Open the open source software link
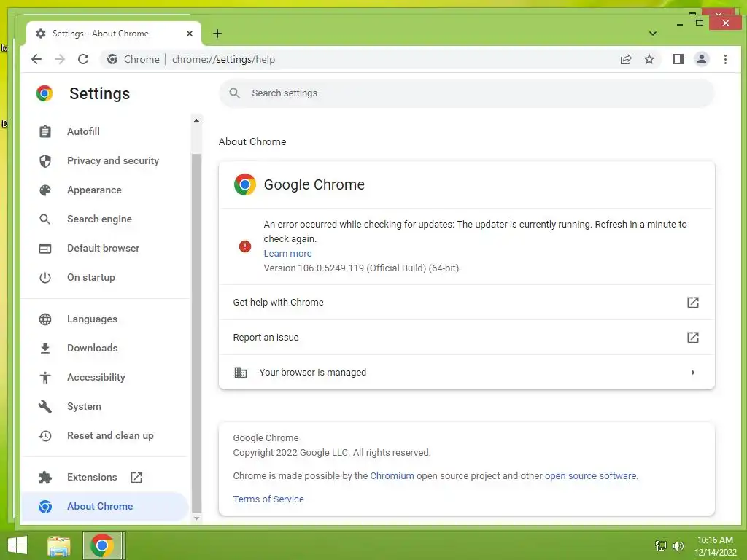Screen dimensions: 747x560 [x=590, y=475]
